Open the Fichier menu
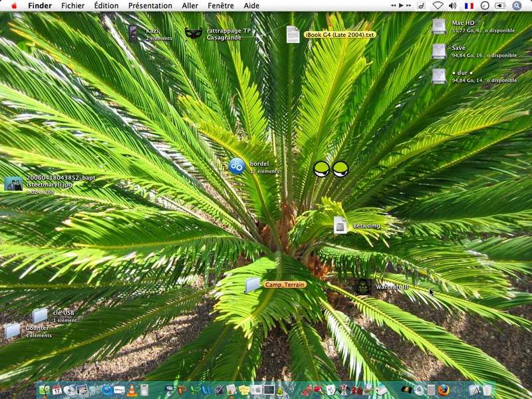 click(73, 6)
